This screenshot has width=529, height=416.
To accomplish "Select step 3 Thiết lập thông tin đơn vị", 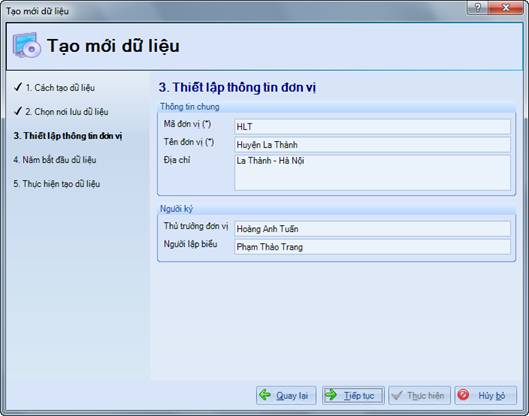I will coord(67,136).
